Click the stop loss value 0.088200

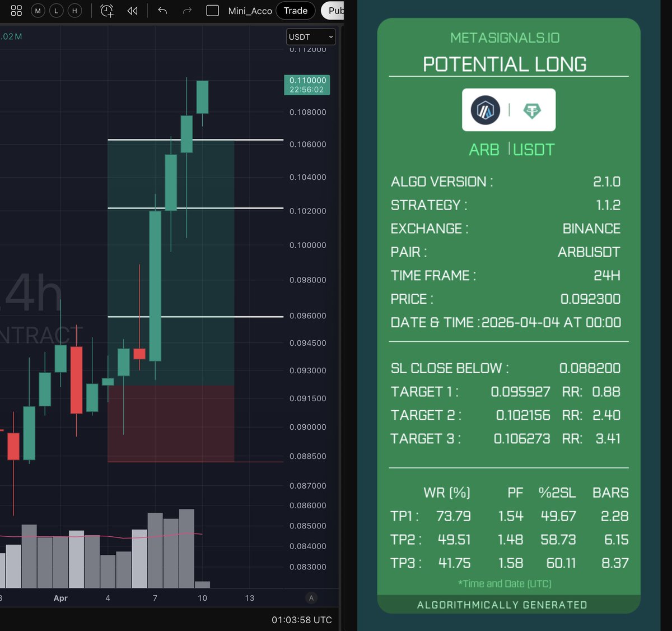click(x=590, y=368)
